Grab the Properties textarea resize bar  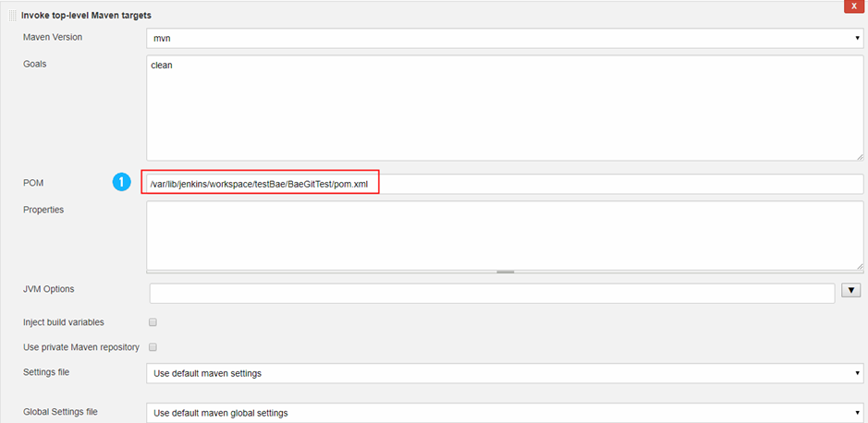pyautogui.click(x=505, y=272)
